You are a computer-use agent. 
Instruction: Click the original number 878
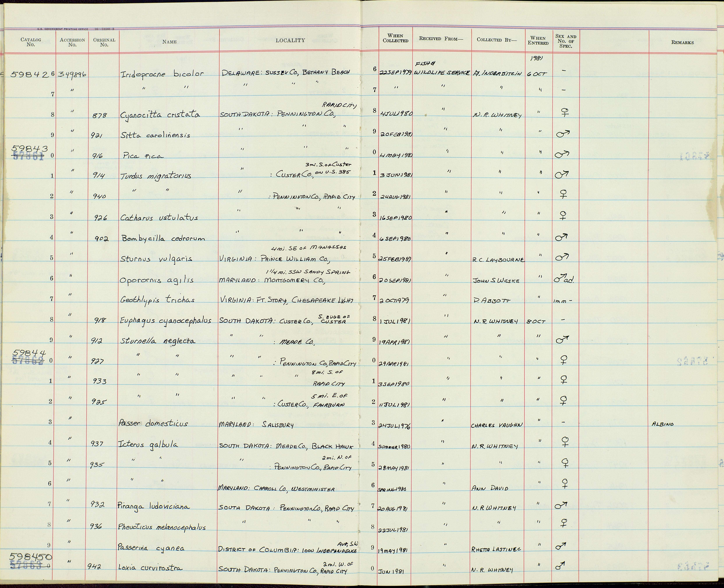pos(100,115)
